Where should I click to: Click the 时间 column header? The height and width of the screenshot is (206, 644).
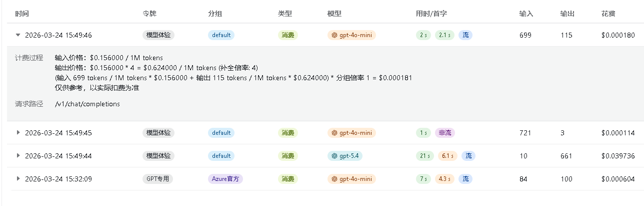click(x=22, y=14)
